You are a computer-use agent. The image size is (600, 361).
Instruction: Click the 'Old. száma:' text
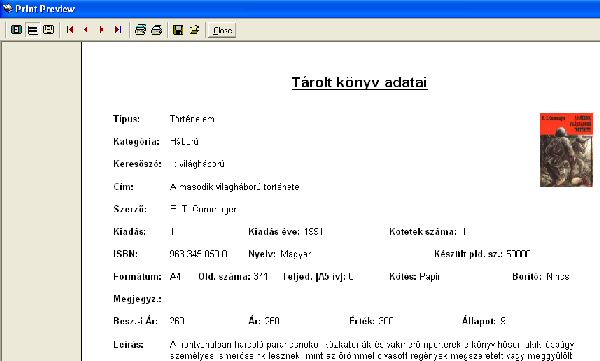click(x=225, y=276)
